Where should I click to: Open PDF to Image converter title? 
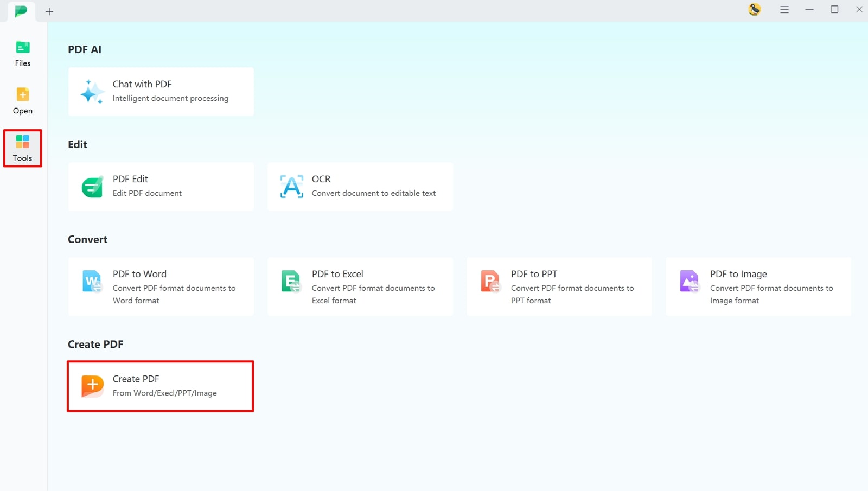(738, 274)
